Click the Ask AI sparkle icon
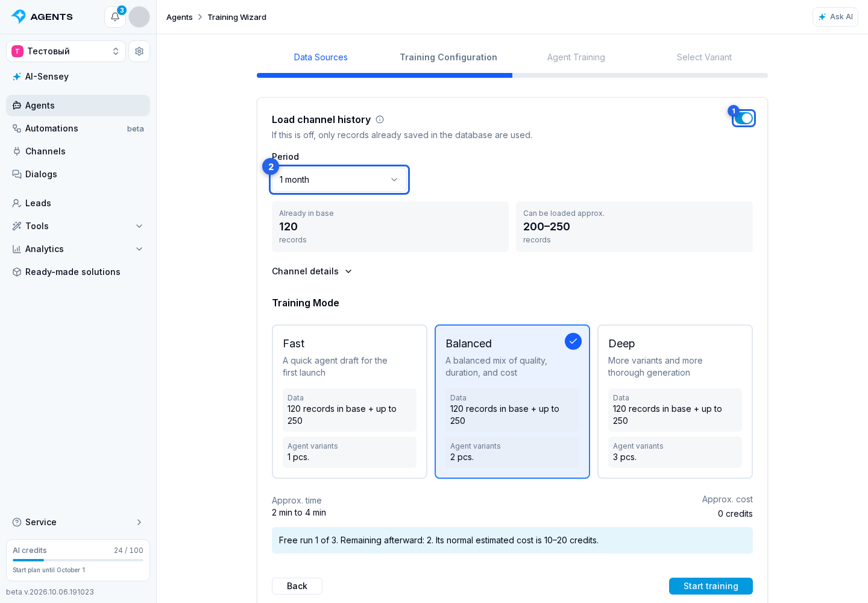Screen dimensions: 868x603 pos(822,17)
